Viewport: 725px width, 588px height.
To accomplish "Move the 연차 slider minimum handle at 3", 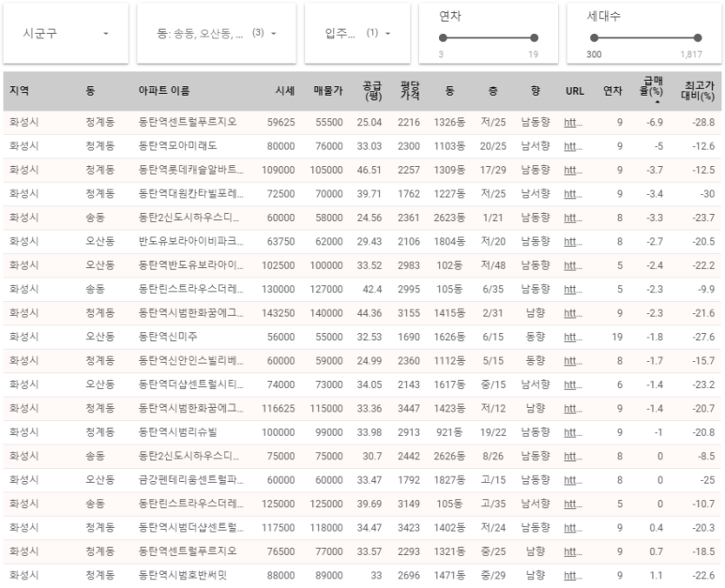I will click(443, 38).
